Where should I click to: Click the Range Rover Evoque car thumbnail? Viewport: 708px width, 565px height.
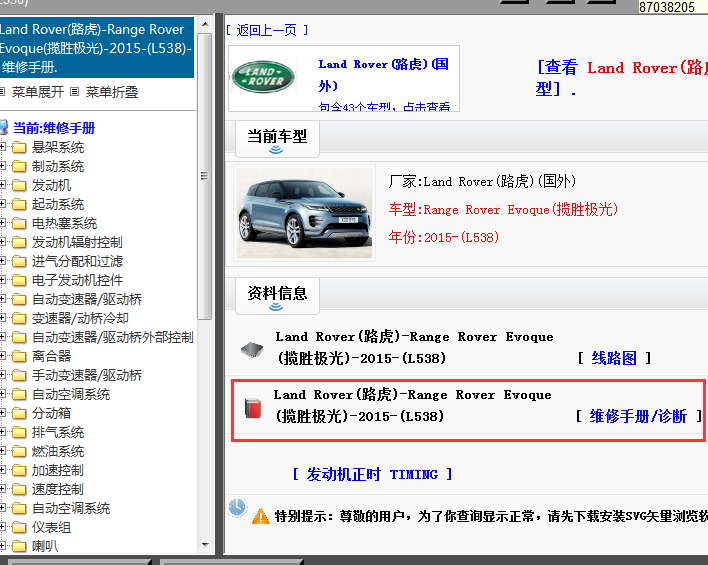(304, 213)
